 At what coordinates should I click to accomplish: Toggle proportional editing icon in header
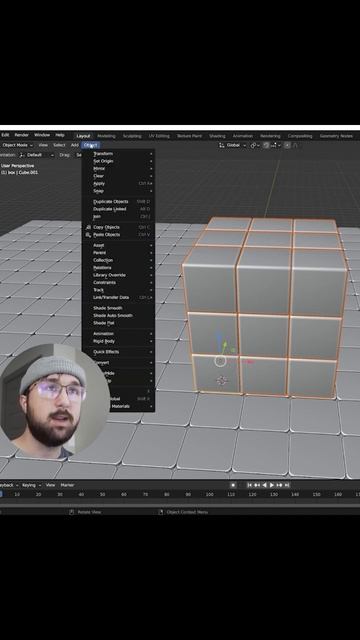[x=287, y=145]
